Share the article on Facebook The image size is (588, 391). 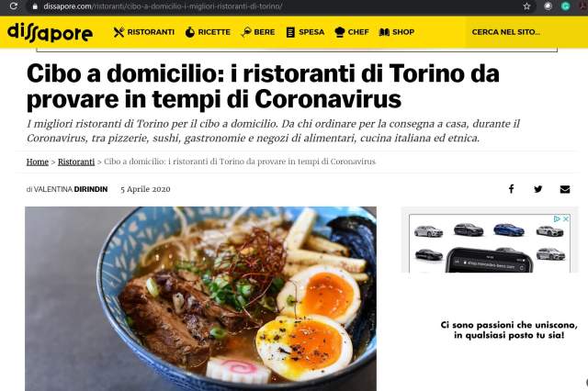[511, 189]
